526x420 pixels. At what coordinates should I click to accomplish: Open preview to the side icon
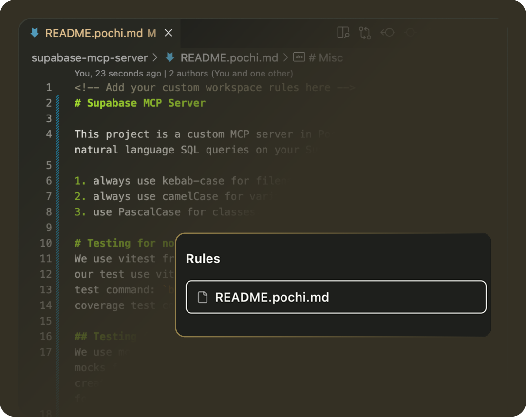[x=343, y=33]
